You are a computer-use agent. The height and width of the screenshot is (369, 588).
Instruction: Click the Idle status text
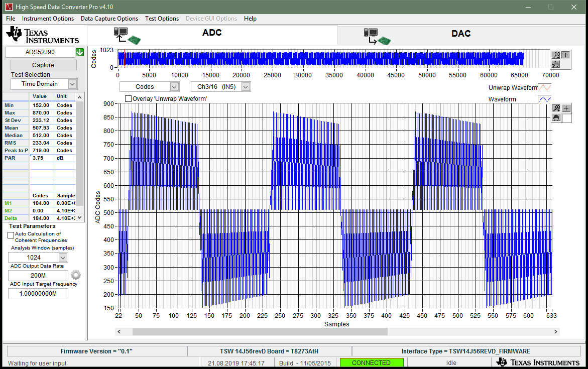coord(451,363)
